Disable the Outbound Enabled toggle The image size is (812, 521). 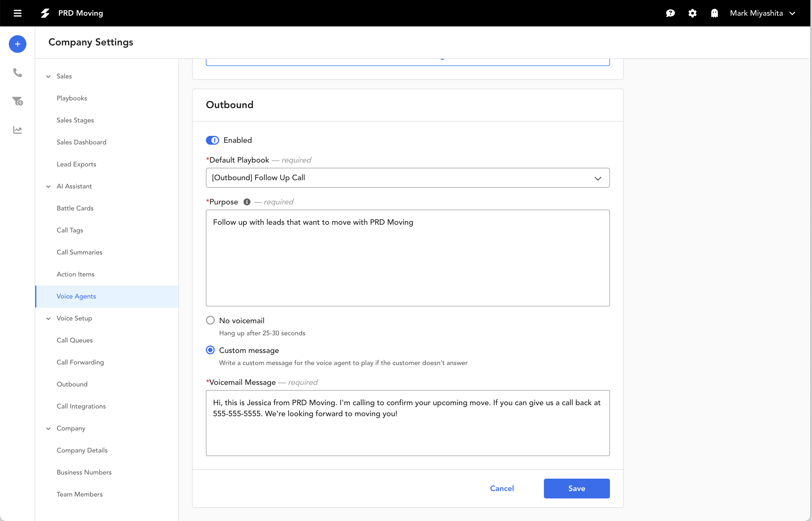point(212,140)
